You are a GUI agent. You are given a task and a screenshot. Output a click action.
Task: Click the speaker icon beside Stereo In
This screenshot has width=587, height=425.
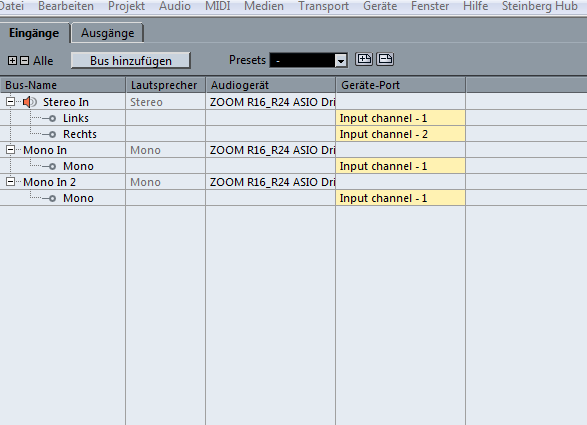(x=30, y=102)
